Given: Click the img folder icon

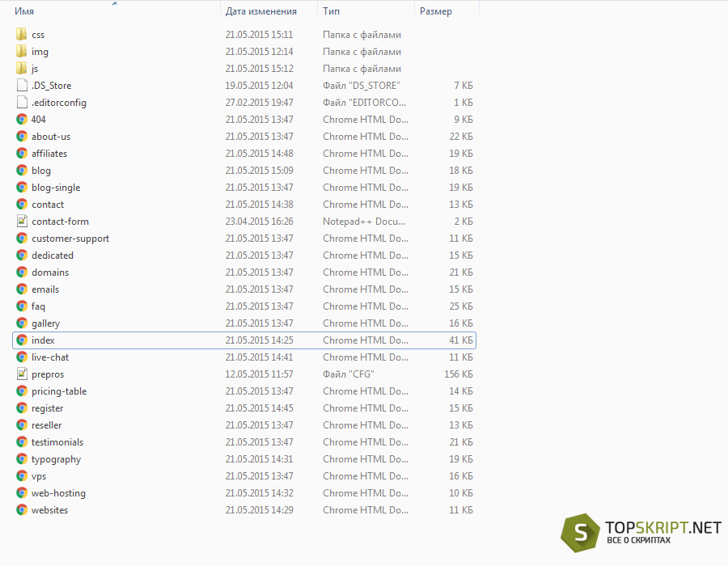Looking at the screenshot, I should (21, 52).
